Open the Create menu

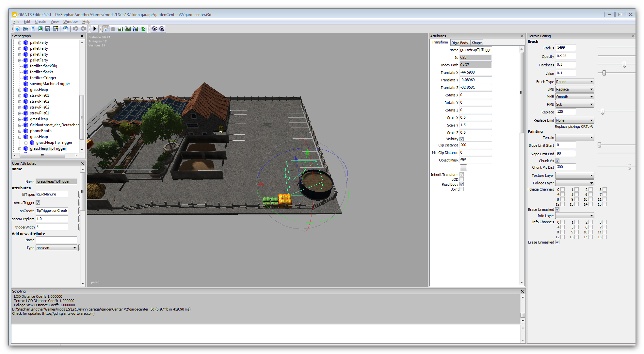(40, 22)
